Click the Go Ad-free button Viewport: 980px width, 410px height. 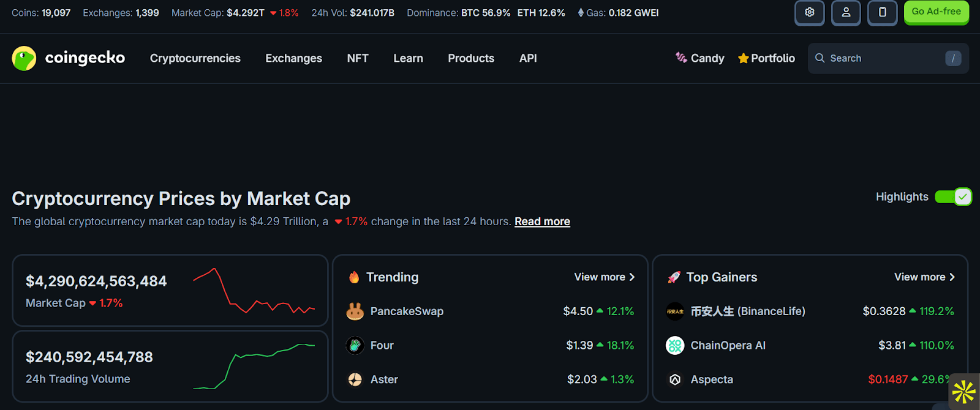pyautogui.click(x=936, y=12)
